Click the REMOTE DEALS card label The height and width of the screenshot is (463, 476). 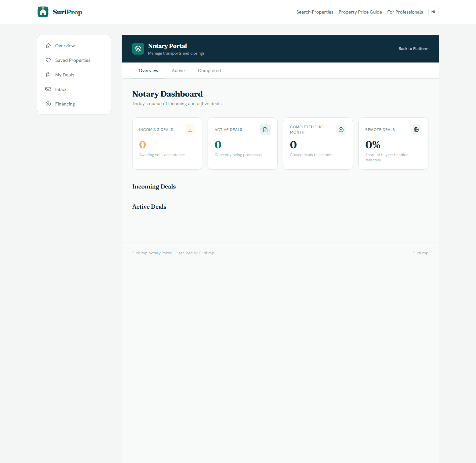click(x=380, y=130)
